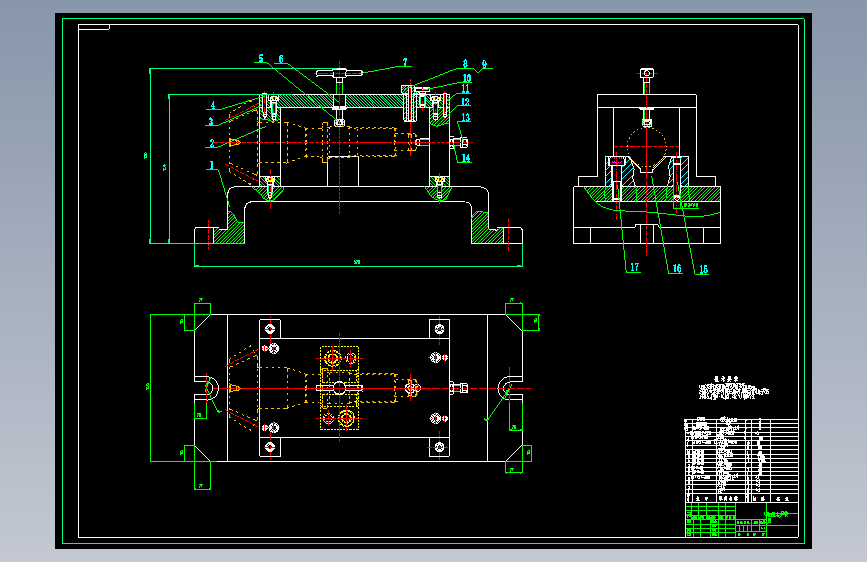Click part callout number 10
The width and height of the screenshot is (867, 562).
[467, 79]
